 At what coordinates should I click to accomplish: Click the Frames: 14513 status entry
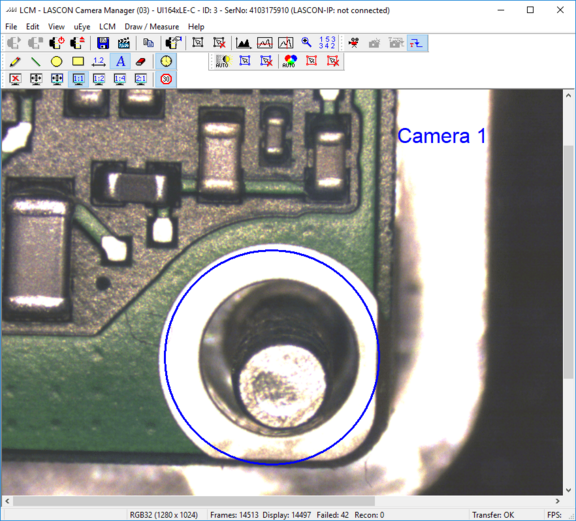point(234,515)
